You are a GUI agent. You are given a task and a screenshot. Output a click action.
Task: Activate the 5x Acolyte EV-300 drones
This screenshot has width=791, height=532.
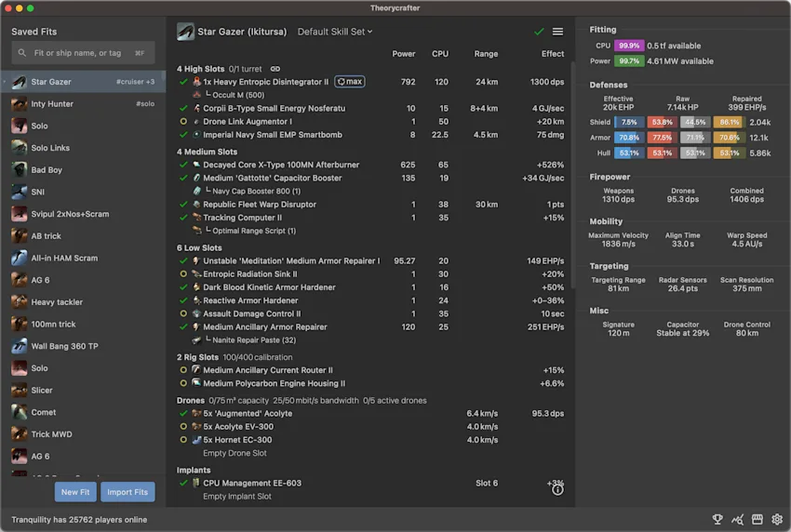coord(183,427)
